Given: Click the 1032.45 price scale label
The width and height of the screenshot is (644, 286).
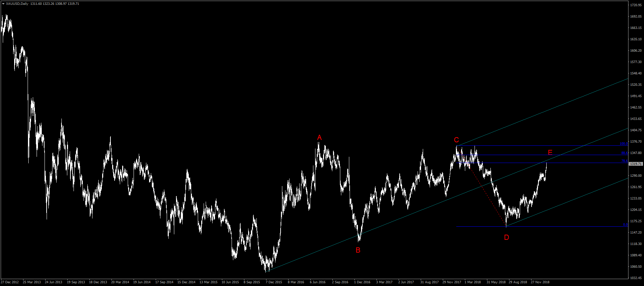Looking at the screenshot, I should (x=636, y=278).
